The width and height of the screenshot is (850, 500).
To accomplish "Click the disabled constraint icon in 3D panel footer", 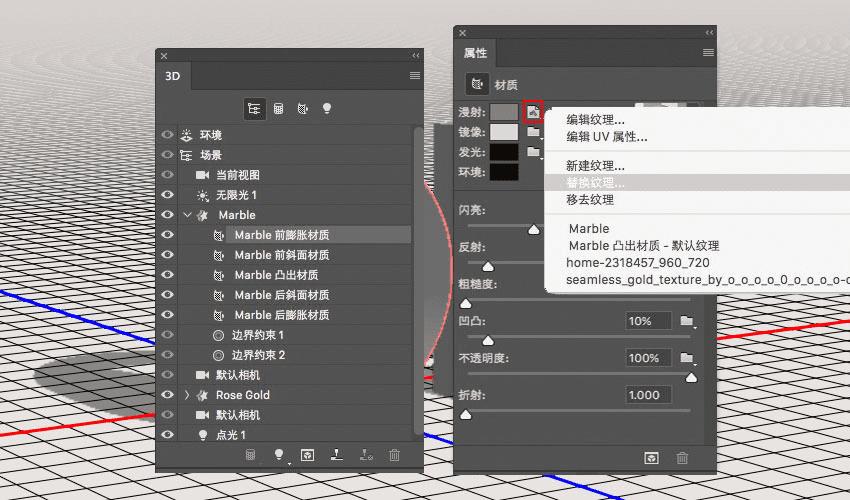I will 366,455.
